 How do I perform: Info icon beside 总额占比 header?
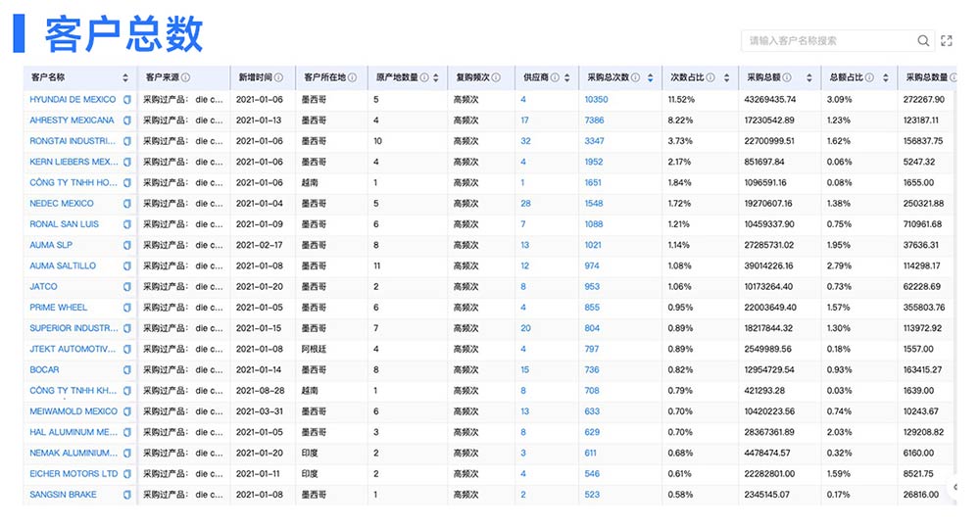[x=869, y=77]
